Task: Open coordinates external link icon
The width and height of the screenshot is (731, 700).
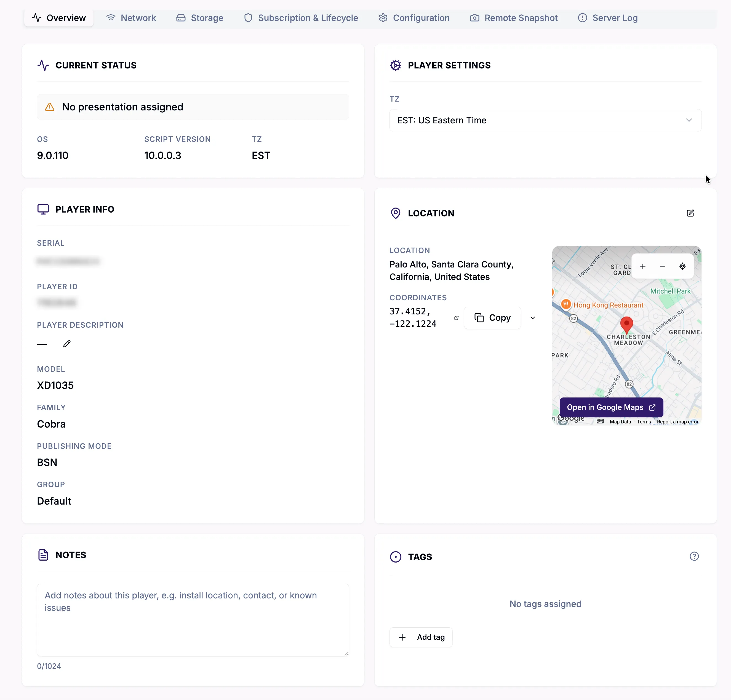Action: [x=456, y=317]
